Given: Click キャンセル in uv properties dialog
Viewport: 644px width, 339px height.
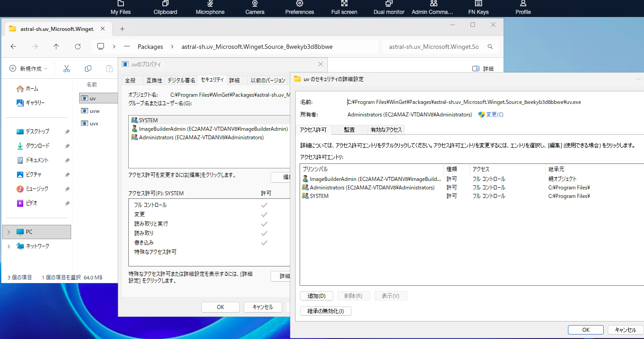Looking at the screenshot, I should point(263,307).
